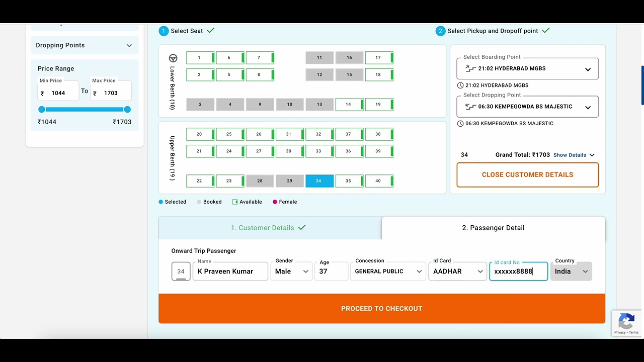Click Select Pickup and Dropoff point text
The height and width of the screenshot is (362, 644).
click(x=493, y=31)
